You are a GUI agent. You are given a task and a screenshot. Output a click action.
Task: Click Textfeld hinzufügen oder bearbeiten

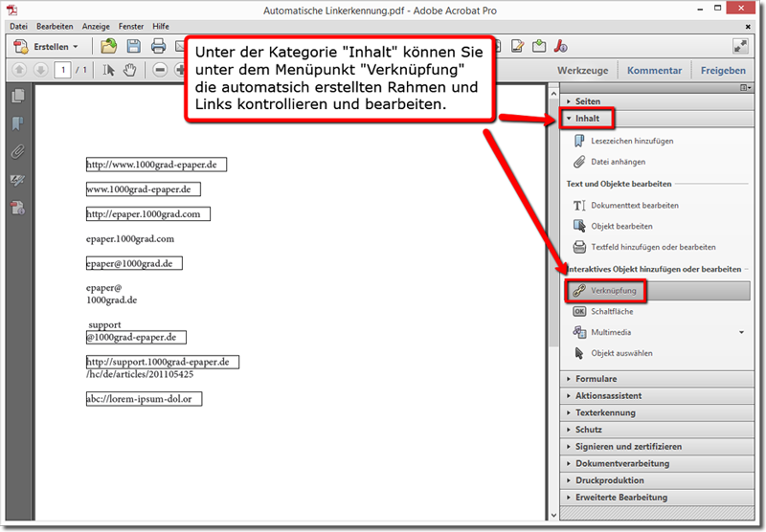653,248
